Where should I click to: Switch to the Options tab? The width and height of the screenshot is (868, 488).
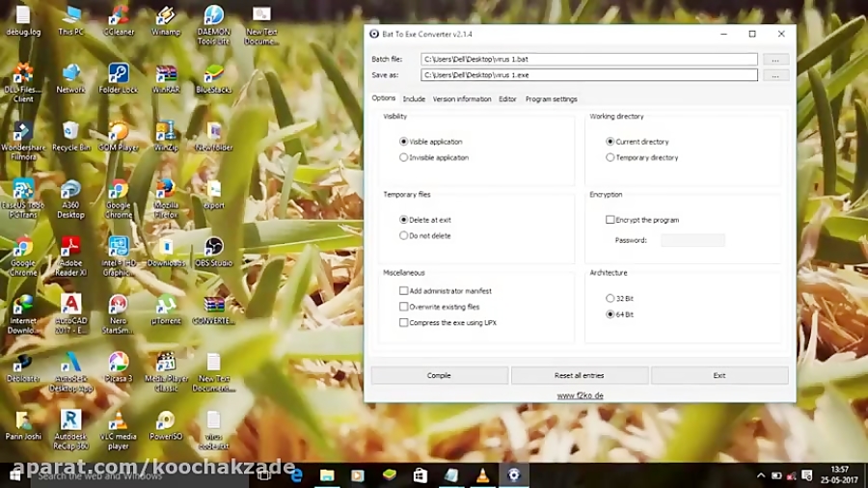(384, 98)
